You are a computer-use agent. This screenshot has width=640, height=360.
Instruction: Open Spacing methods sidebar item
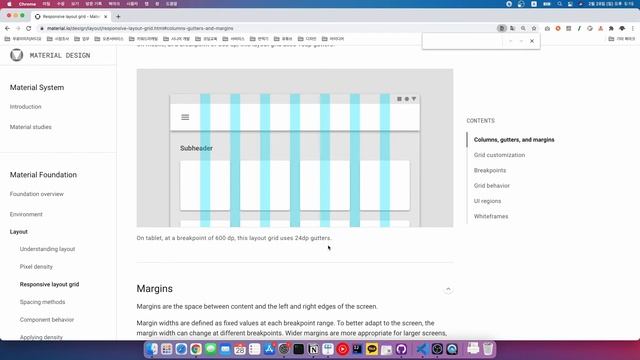[x=42, y=302]
